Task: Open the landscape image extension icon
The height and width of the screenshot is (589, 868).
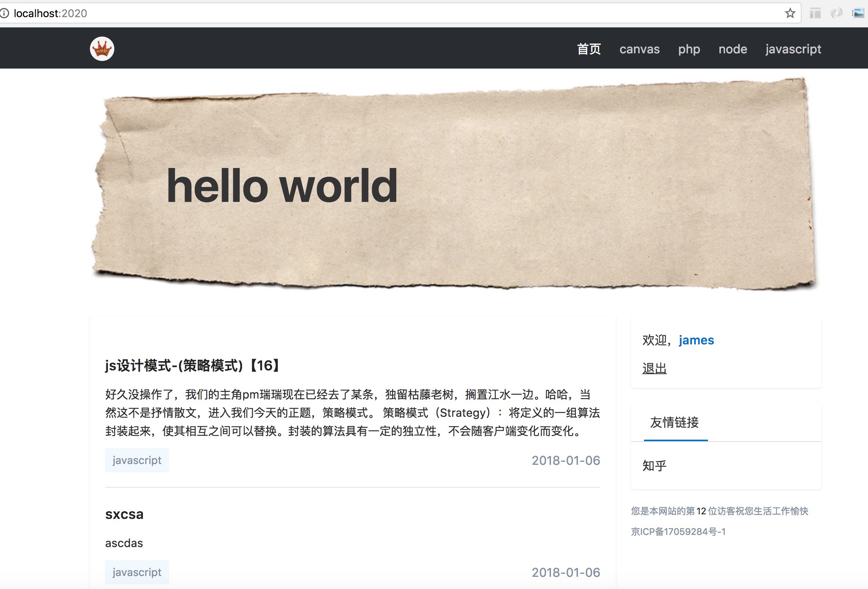Action: (858, 13)
